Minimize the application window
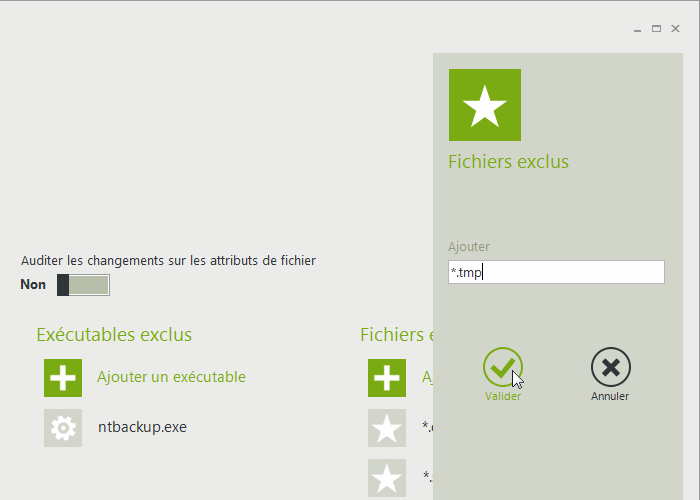The image size is (700, 500). (x=638, y=30)
